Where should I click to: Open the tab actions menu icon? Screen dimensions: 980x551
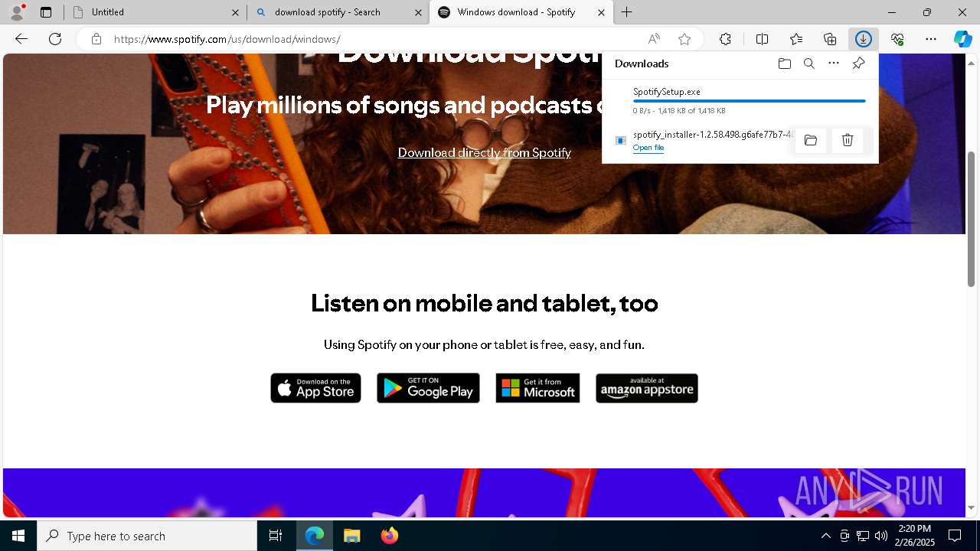click(46, 12)
